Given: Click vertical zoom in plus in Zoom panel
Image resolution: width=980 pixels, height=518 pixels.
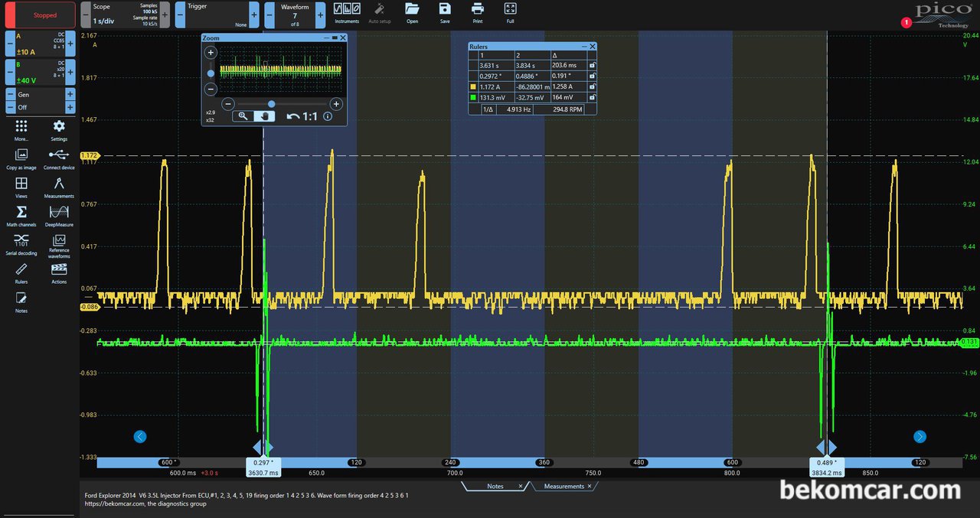Looking at the screenshot, I should (211, 53).
